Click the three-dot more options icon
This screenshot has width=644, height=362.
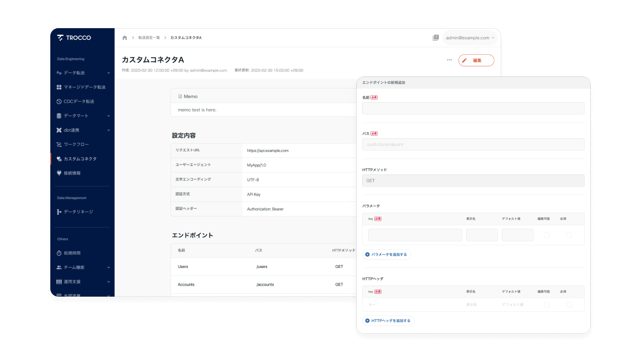449,60
